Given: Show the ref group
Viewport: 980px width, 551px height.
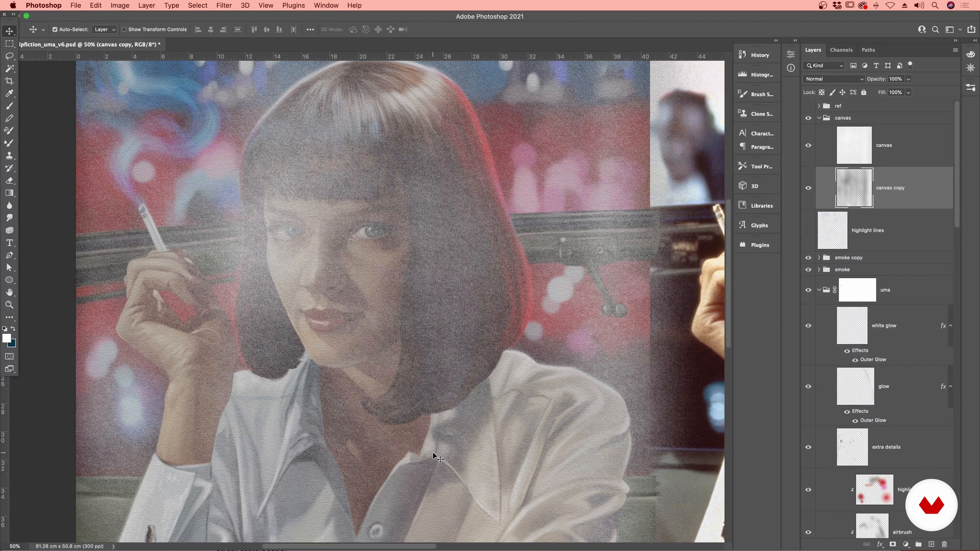Looking at the screenshot, I should click(x=808, y=106).
